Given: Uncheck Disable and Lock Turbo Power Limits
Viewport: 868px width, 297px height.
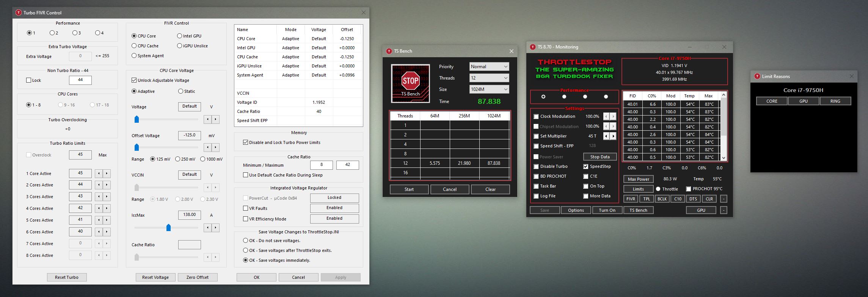Looking at the screenshot, I should [245, 142].
